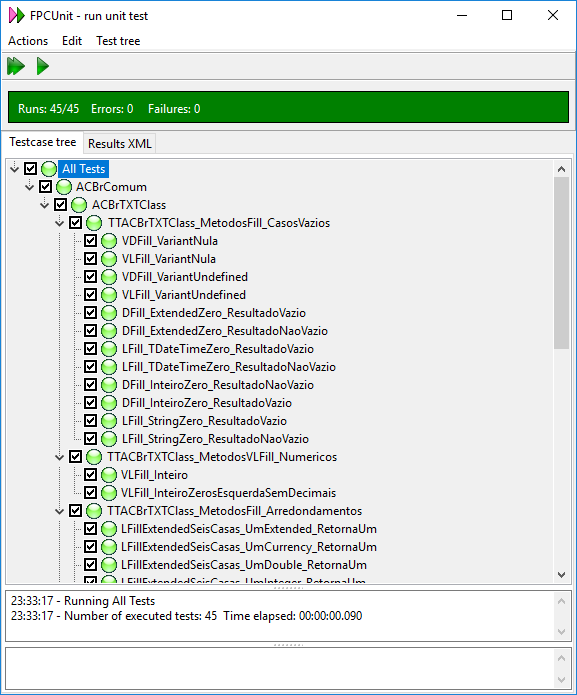Click the Run all tests double-arrow icon

(16, 66)
